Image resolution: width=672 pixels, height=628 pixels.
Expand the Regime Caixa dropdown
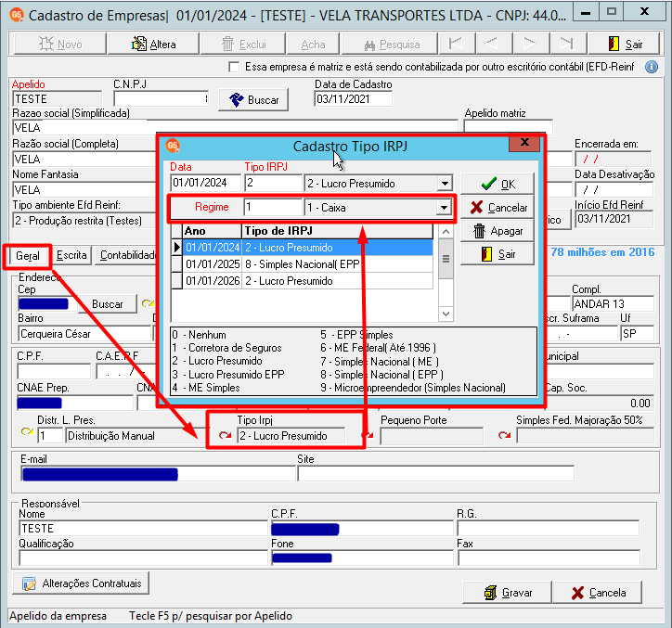click(x=444, y=208)
